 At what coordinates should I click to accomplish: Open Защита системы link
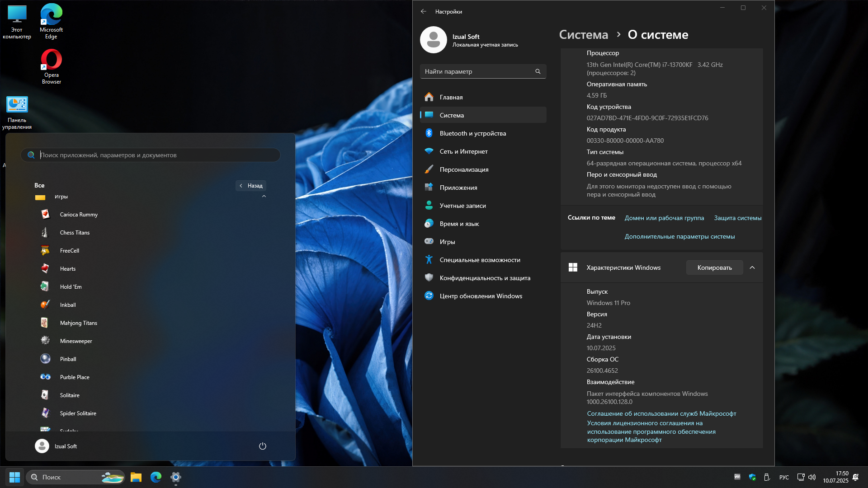[737, 218]
